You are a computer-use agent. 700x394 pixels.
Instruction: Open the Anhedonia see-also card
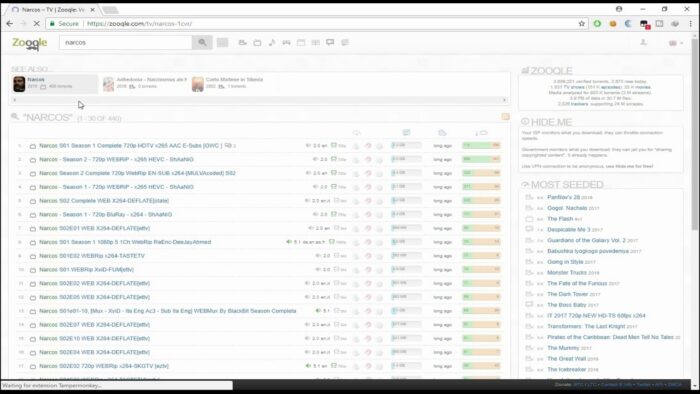tap(145, 83)
